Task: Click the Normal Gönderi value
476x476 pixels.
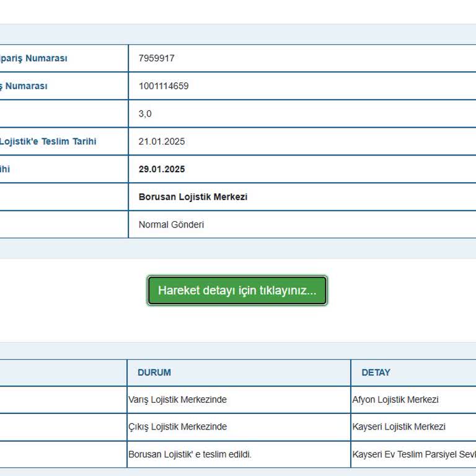Action: (x=171, y=224)
